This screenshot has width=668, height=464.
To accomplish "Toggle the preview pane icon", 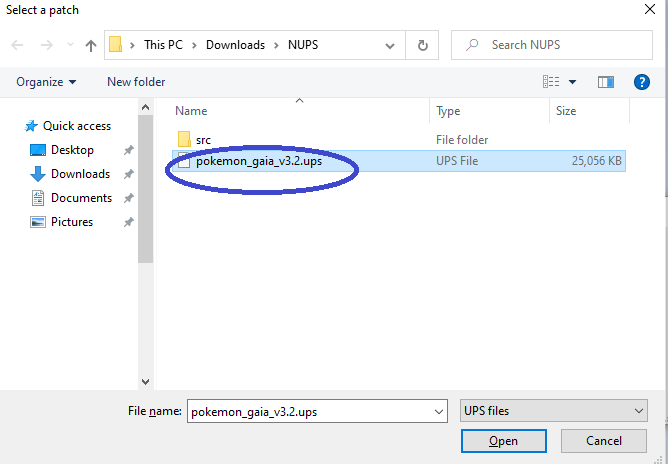I will click(605, 82).
